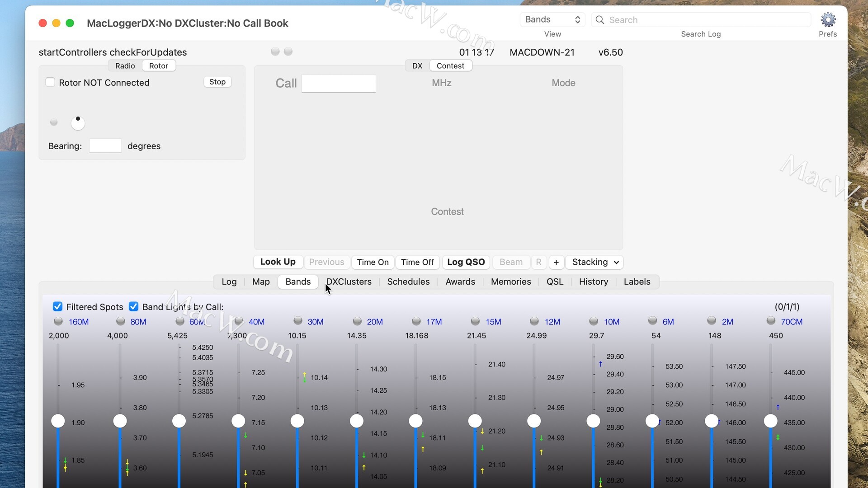
Task: Click the Bearing degrees input field
Action: click(x=105, y=146)
